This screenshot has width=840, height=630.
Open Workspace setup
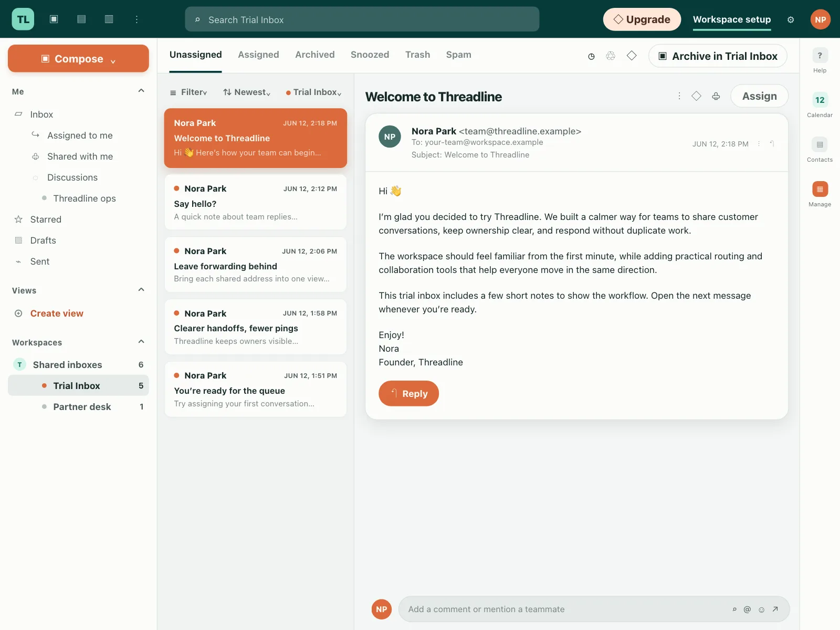pyautogui.click(x=732, y=19)
